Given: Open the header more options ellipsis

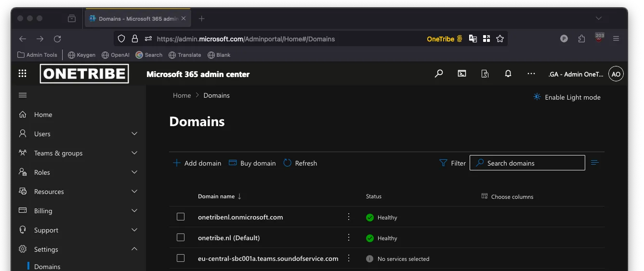Looking at the screenshot, I should (531, 74).
